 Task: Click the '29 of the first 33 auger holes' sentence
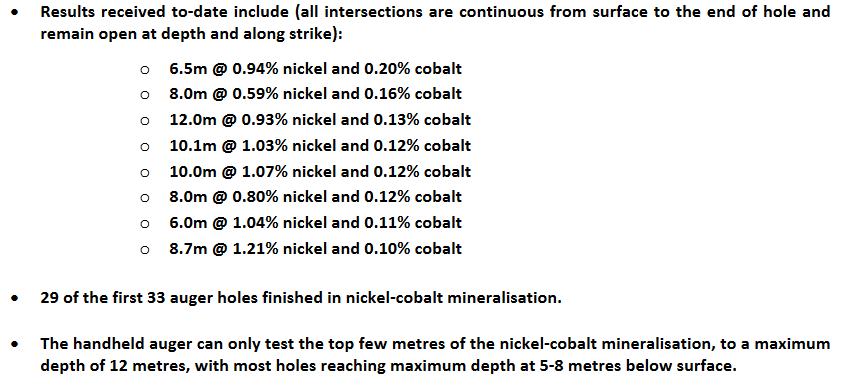[x=301, y=298]
